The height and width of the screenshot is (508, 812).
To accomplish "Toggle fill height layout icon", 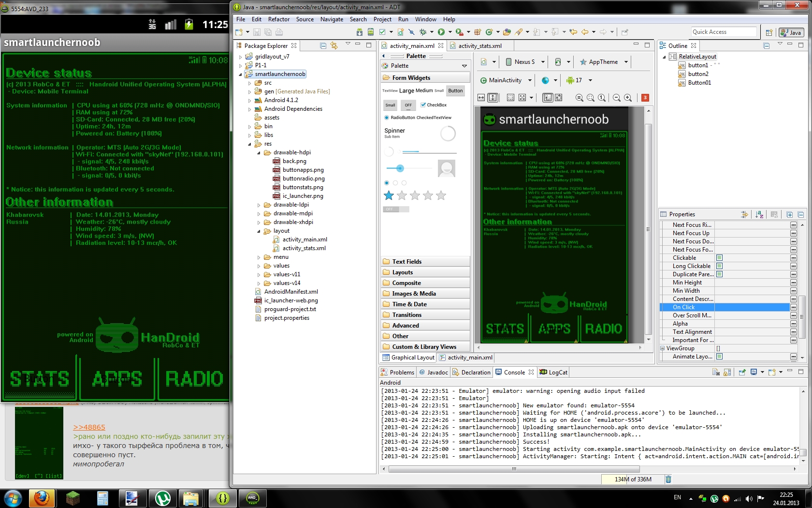I will click(493, 98).
